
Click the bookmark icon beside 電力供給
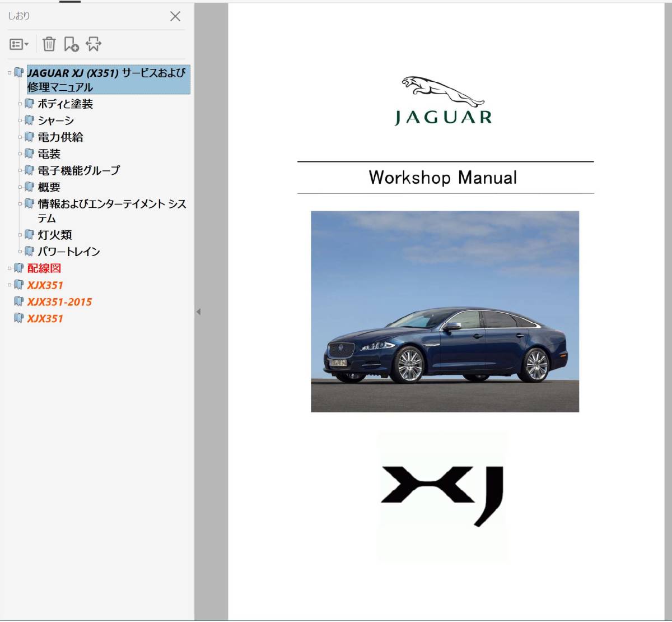pyautogui.click(x=30, y=137)
